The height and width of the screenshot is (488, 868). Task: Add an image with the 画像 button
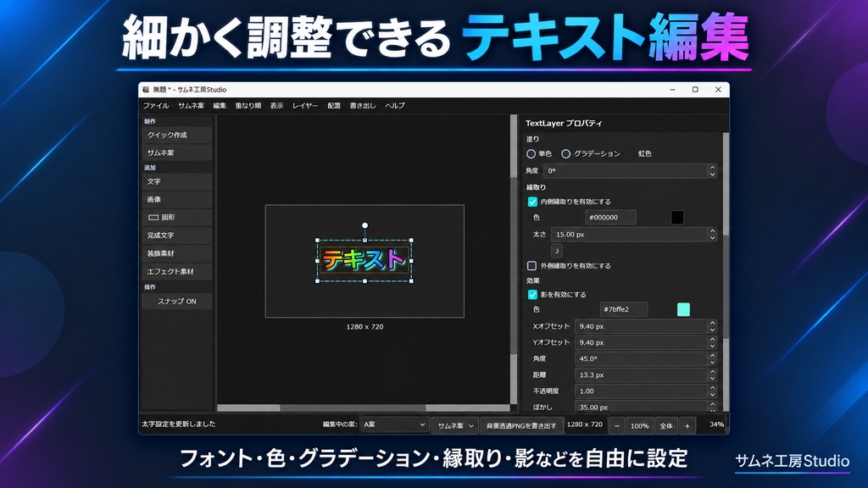click(x=176, y=200)
